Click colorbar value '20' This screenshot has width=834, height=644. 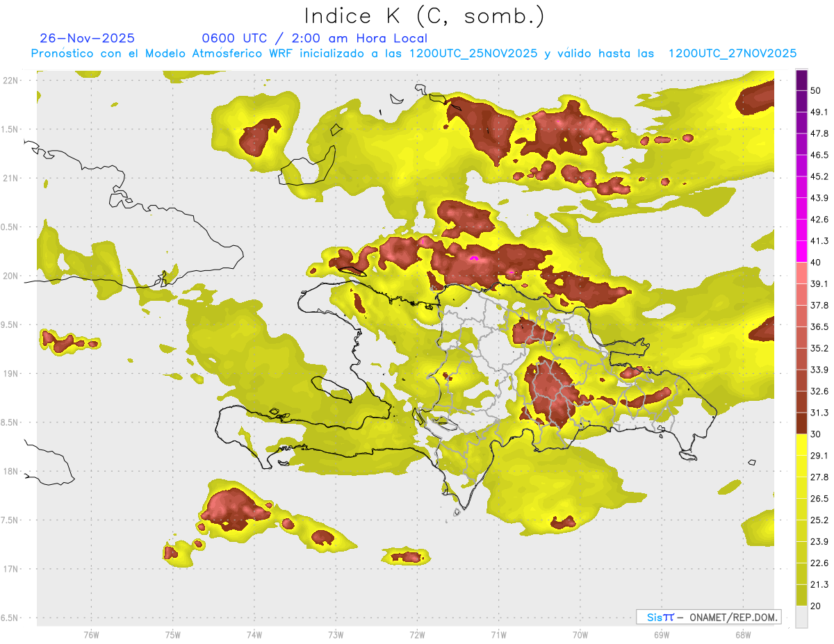point(816,606)
